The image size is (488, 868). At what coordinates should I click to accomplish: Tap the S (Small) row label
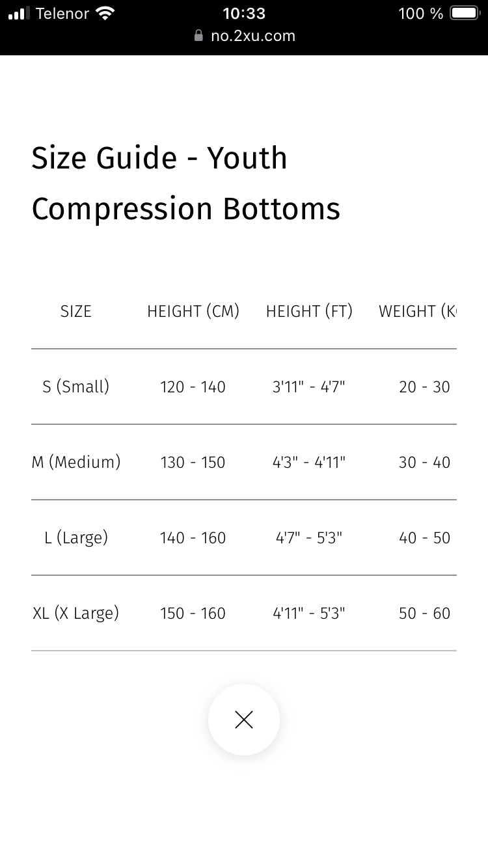76,387
